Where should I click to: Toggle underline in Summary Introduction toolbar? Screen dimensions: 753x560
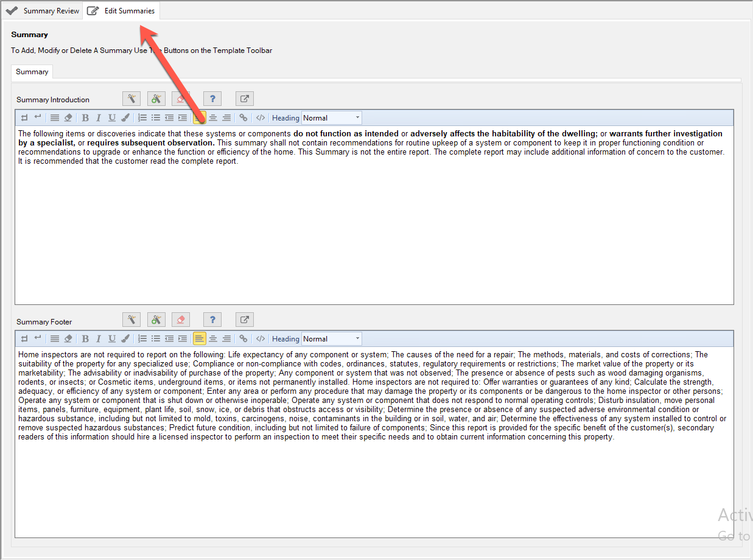112,118
